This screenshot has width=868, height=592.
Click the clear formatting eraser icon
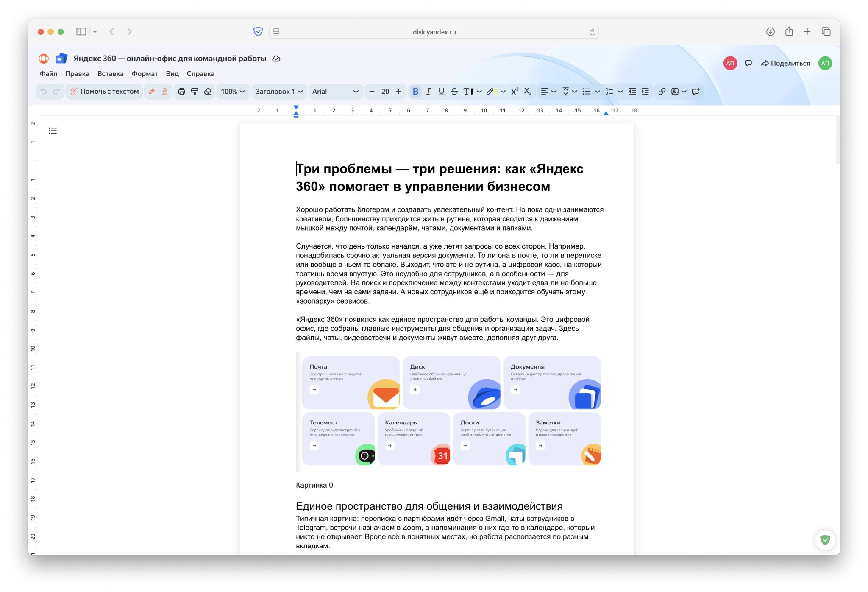(207, 92)
